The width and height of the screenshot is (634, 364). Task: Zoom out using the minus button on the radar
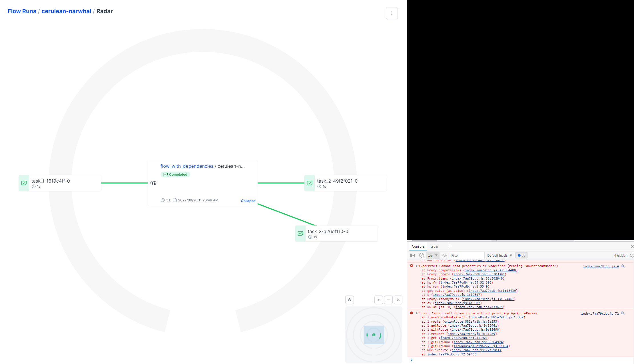(388, 300)
